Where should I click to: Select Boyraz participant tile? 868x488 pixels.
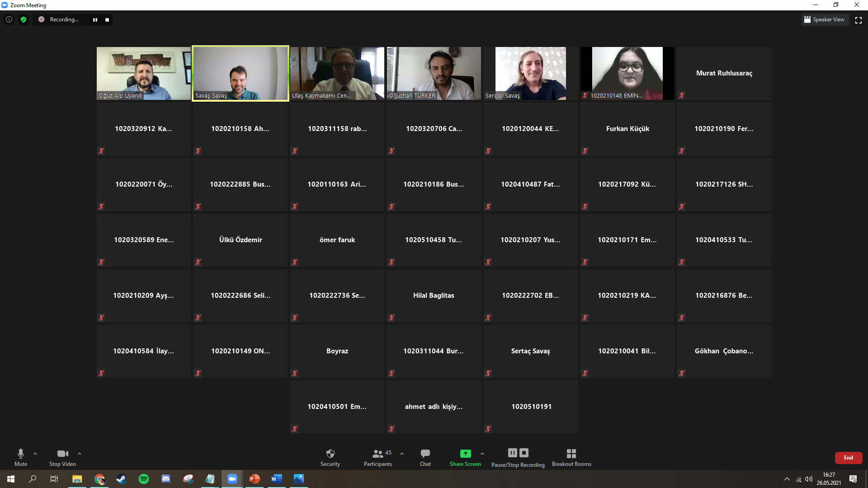[x=337, y=351]
